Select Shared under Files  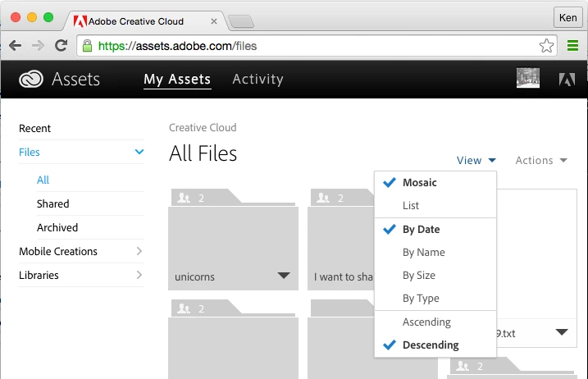click(52, 203)
